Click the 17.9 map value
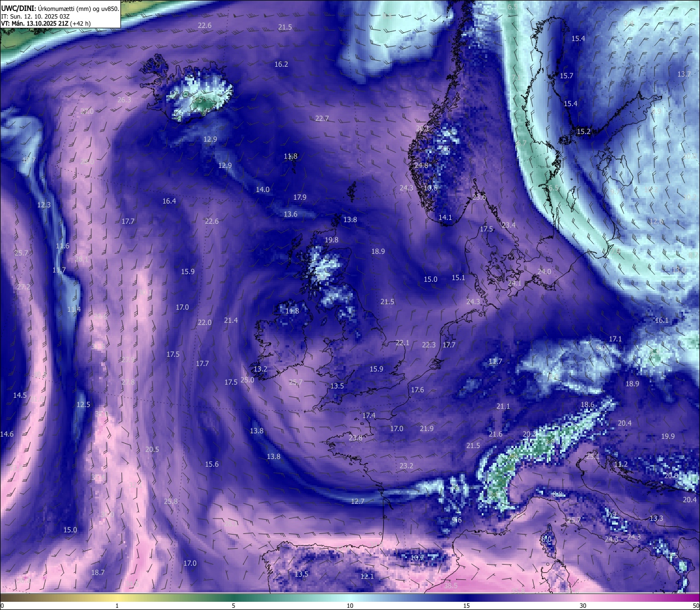This screenshot has width=700, height=610. point(300,197)
